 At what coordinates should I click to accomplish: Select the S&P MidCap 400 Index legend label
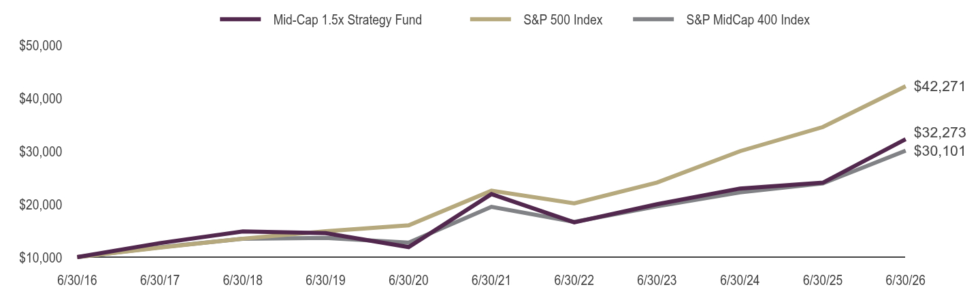tap(748, 20)
